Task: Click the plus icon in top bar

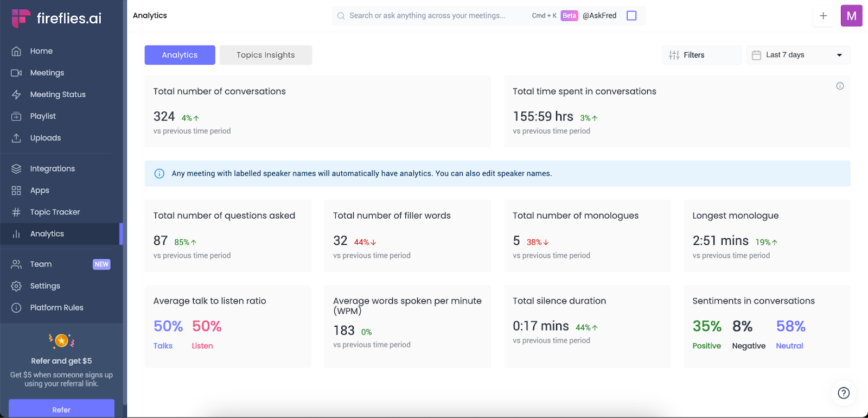Action: click(823, 16)
